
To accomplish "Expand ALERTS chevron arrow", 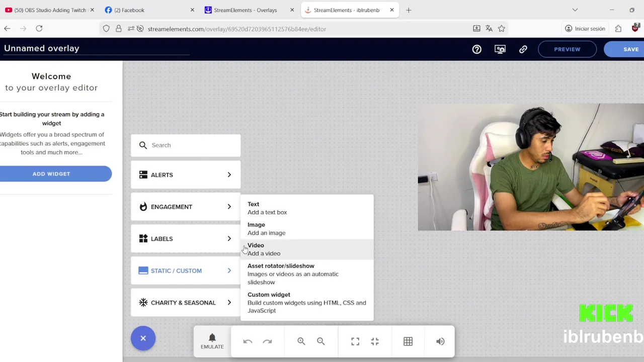I will click(229, 174).
